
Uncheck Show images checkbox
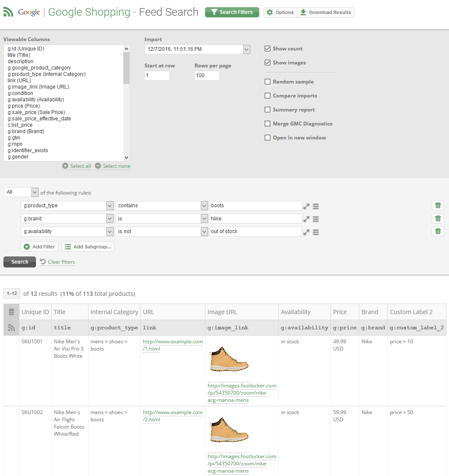coord(267,63)
